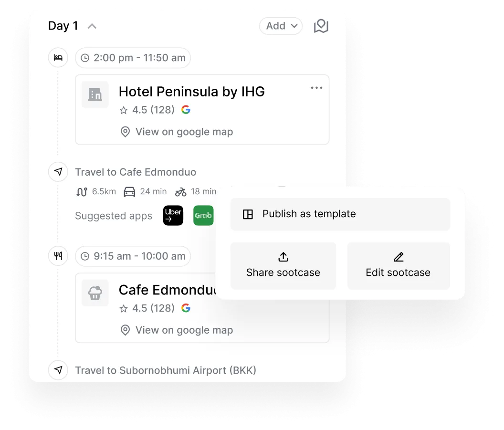Viewport: 504px width, 430px height.
Task: Open View on google map for Cafe Edmonduo
Action: tap(178, 330)
